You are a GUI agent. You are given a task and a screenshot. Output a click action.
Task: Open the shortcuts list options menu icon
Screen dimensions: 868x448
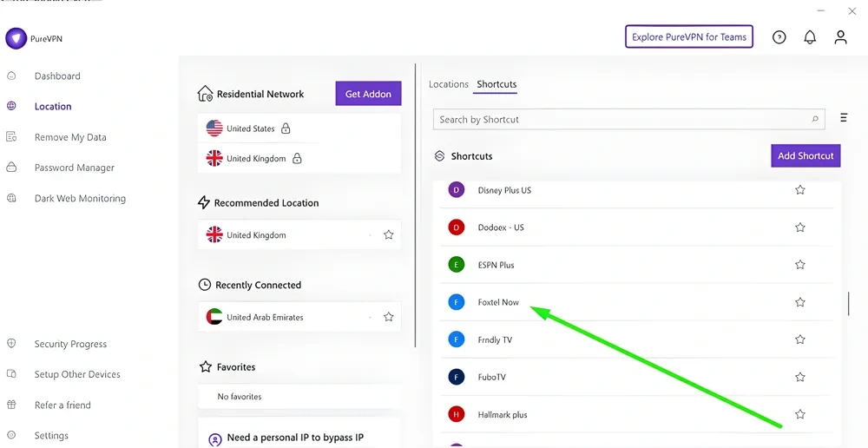click(844, 117)
